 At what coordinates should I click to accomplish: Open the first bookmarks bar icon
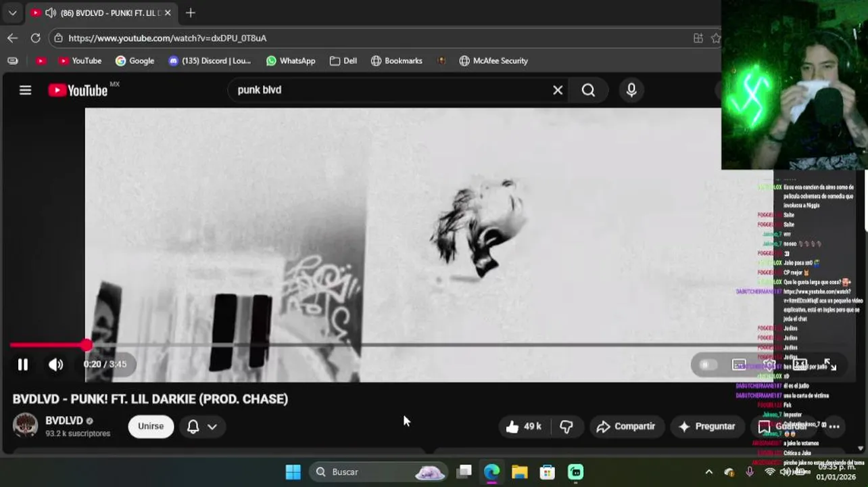click(12, 61)
